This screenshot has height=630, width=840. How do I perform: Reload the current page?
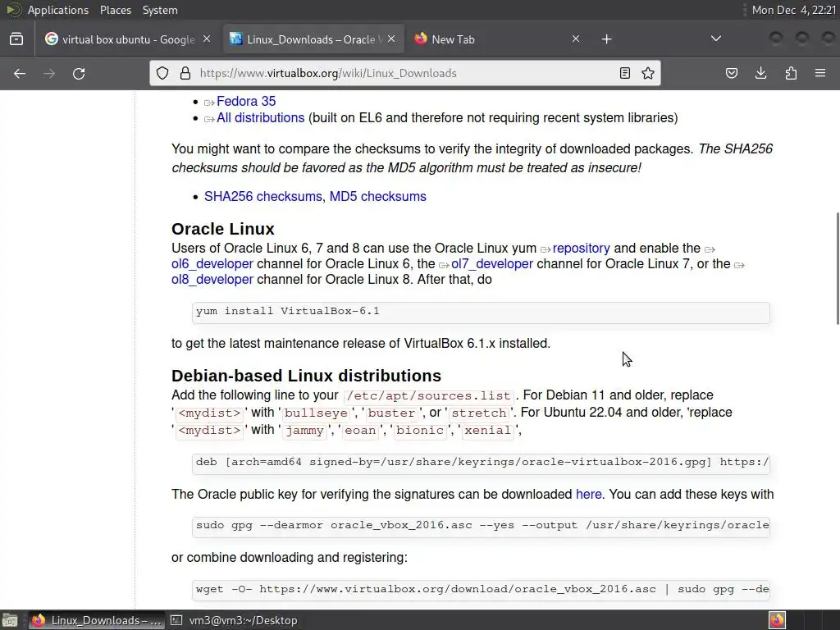tap(79, 73)
